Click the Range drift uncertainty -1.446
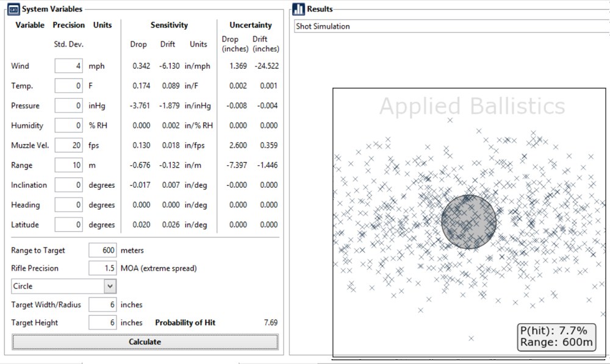610x364 pixels. (x=267, y=165)
